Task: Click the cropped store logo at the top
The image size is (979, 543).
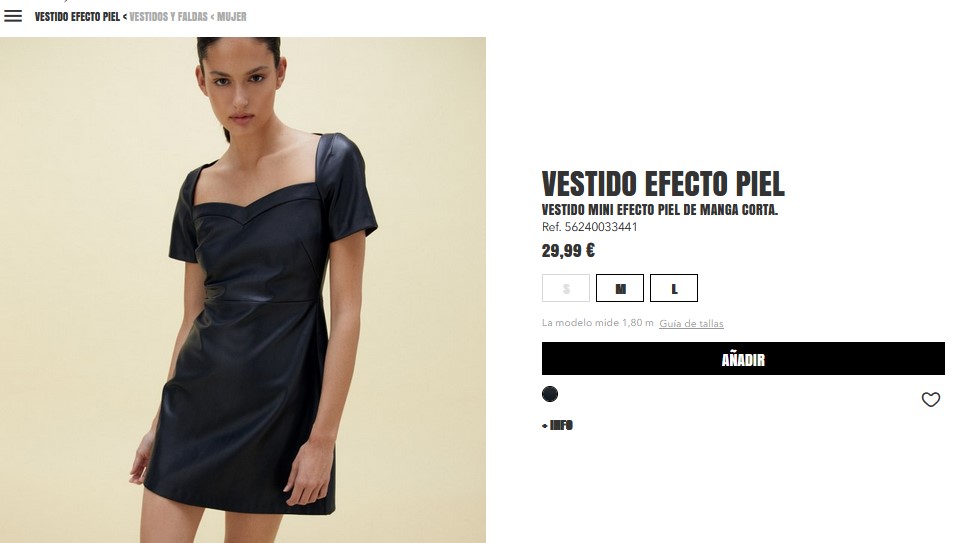Action: coord(66,2)
